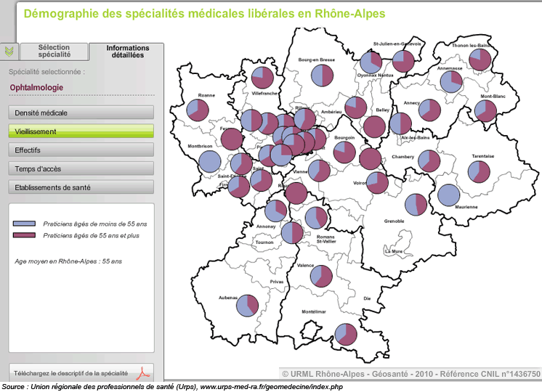Click the Roanne pie chart
Screen dimensions: 542x392
[198, 110]
